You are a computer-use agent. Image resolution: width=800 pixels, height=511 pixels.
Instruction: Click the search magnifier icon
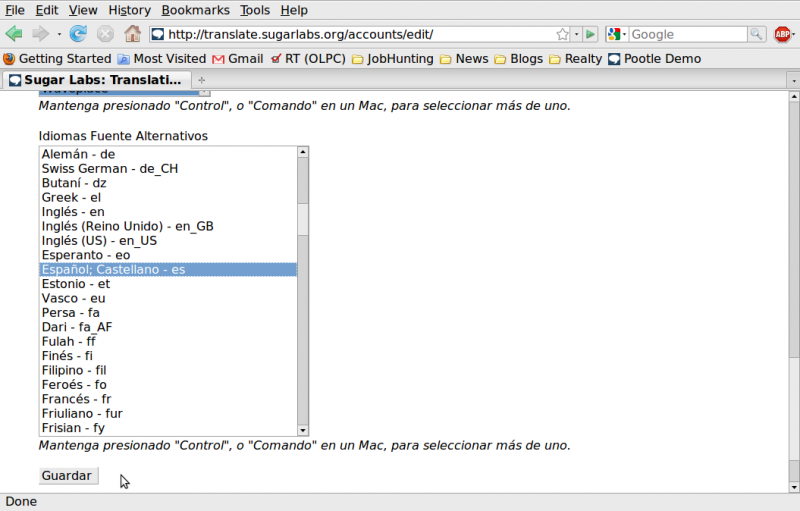[757, 34]
